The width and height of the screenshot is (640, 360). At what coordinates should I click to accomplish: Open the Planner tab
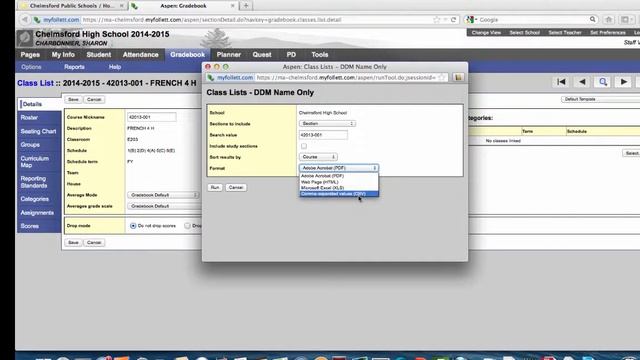coord(229,55)
